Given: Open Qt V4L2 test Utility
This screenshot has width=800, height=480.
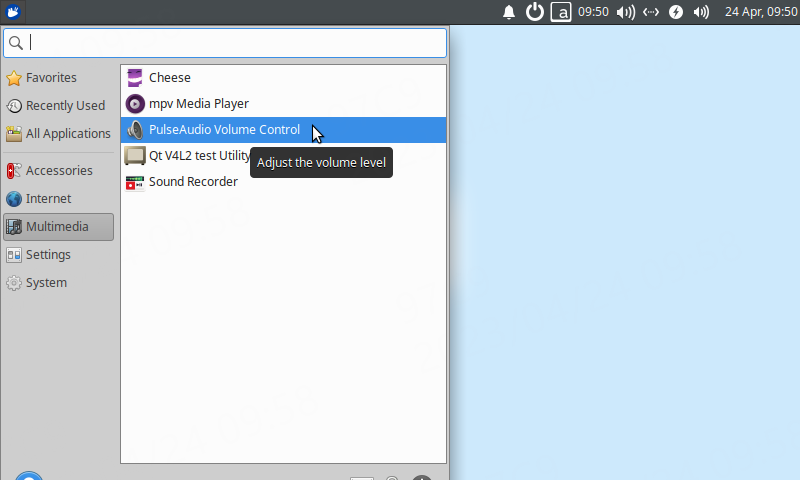Looking at the screenshot, I should 283,156.
